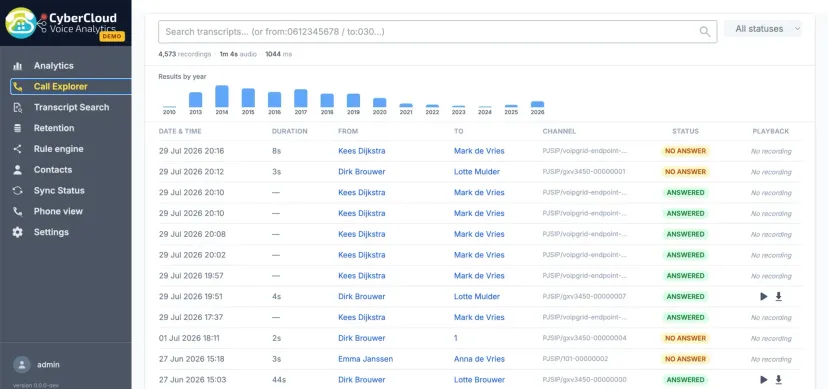
Task: Download the 29 Jul 2026 19:51 recording
Action: (778, 297)
